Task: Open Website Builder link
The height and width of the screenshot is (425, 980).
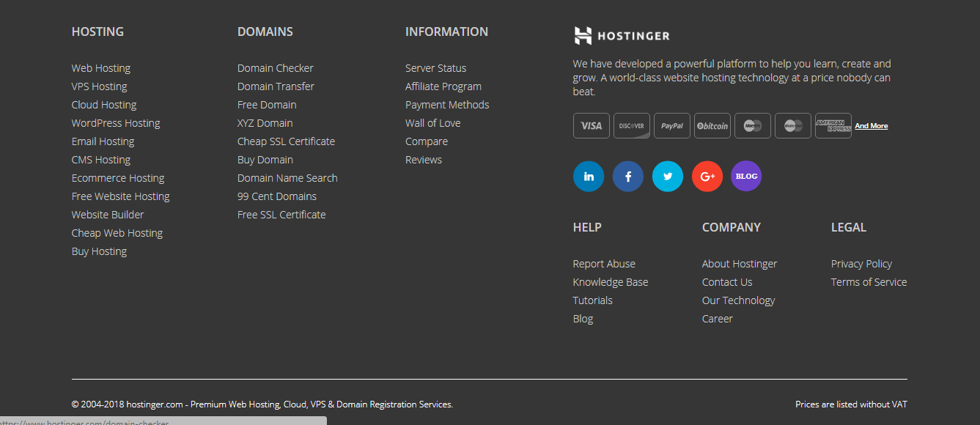Action: coord(108,215)
